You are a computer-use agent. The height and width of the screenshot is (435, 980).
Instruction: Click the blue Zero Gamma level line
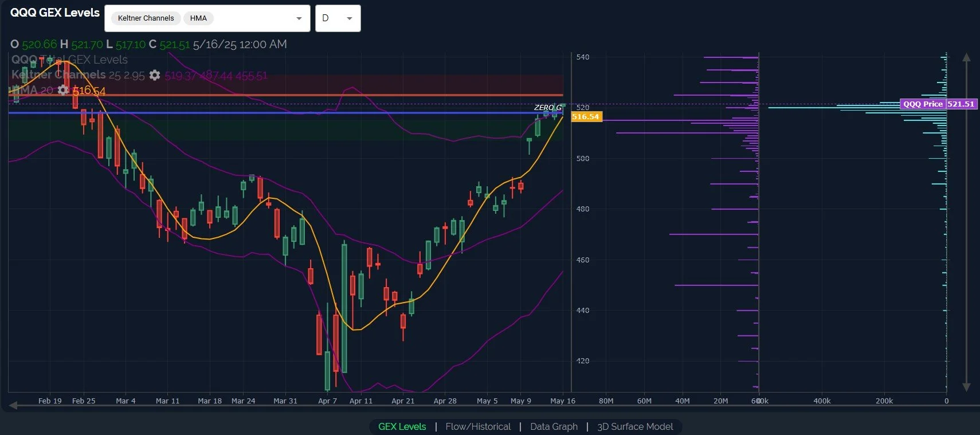(x=285, y=113)
